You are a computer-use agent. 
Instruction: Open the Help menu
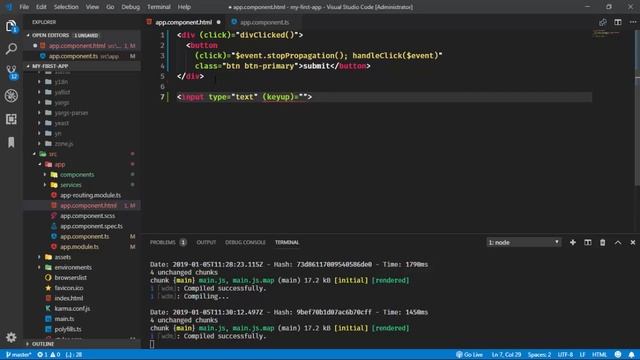[x=184, y=7]
